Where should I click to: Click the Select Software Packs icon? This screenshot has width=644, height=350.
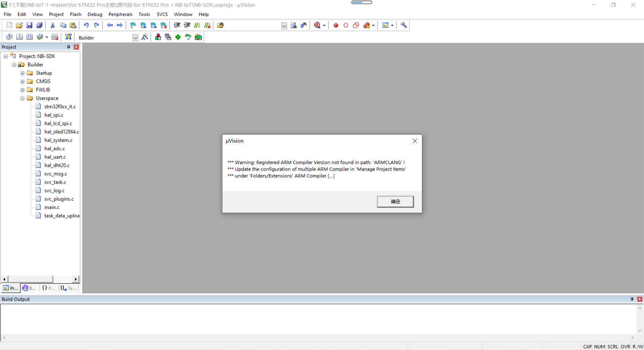188,37
